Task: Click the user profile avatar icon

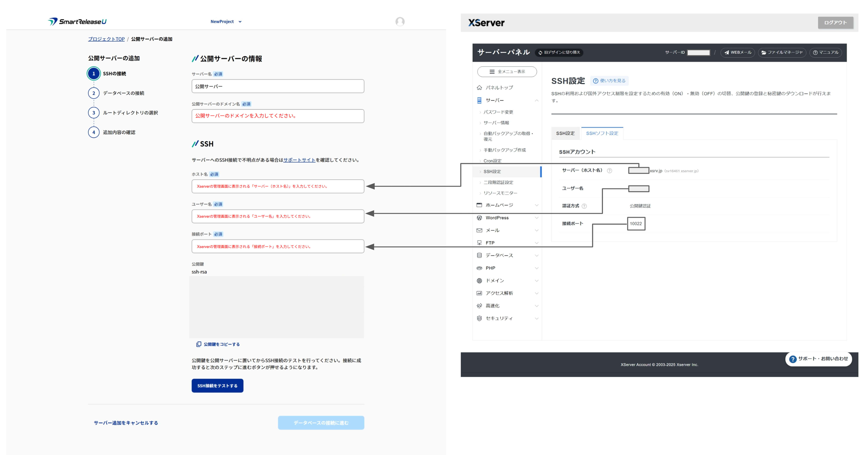Action: pyautogui.click(x=400, y=22)
